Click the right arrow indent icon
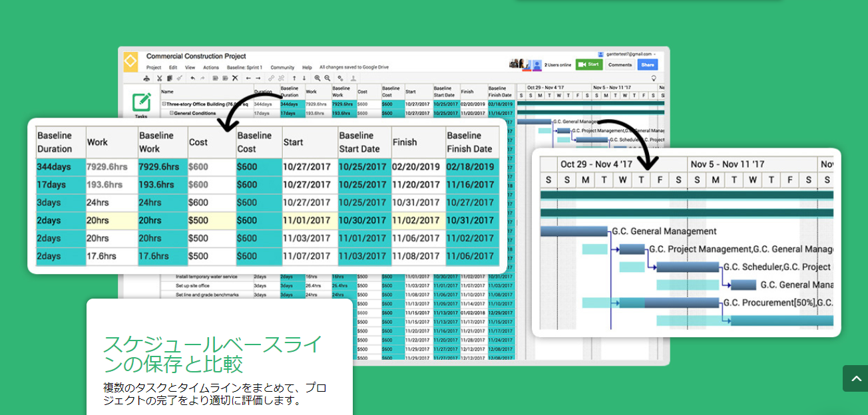The width and height of the screenshot is (868, 415). point(258,78)
